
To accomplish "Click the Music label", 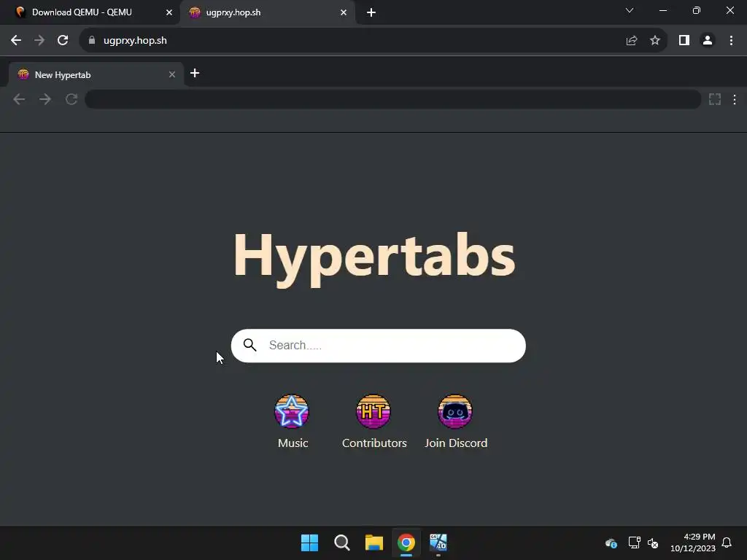I will 293,443.
